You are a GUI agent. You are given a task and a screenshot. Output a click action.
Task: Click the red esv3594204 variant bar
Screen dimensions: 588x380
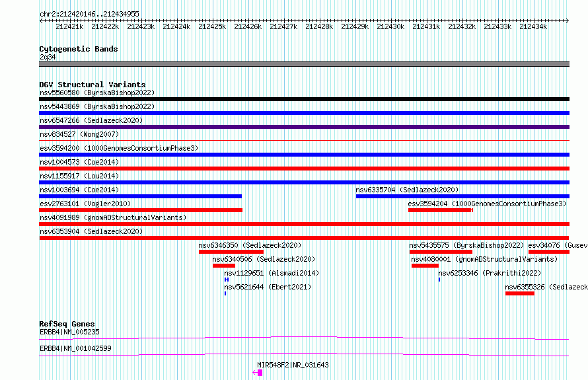click(441, 210)
